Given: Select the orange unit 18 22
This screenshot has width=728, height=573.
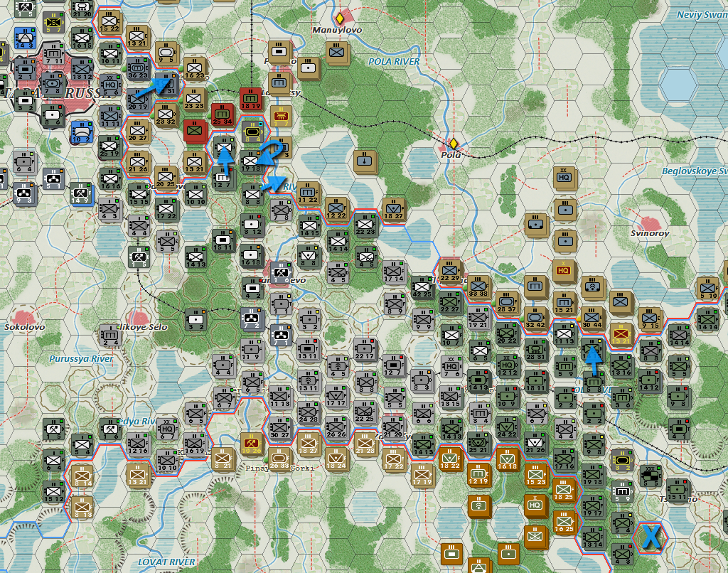Looking at the screenshot, I should 449,459.
